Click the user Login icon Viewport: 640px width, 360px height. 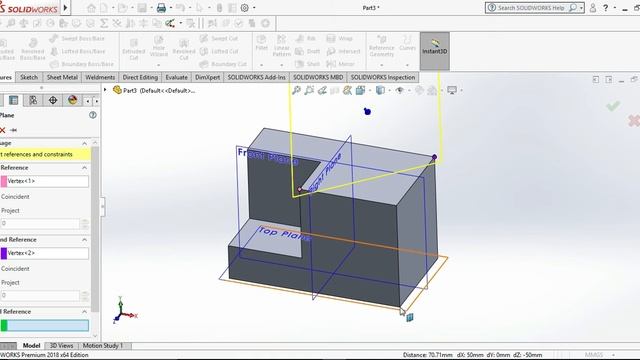tap(593, 8)
